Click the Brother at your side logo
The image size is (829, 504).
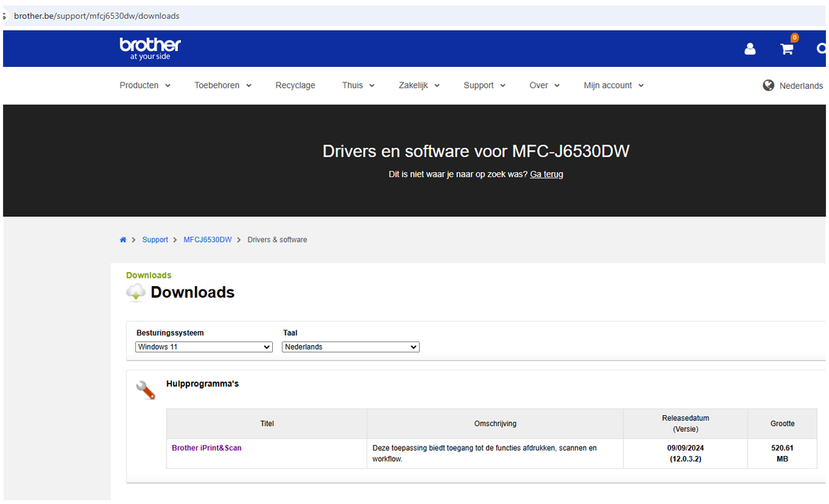click(x=150, y=49)
